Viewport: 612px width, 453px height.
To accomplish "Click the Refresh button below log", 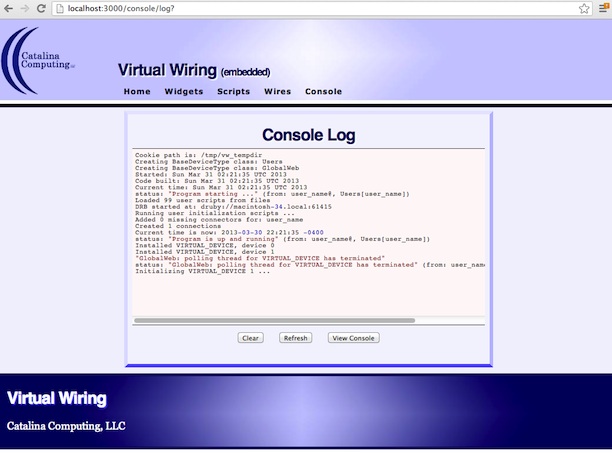I will pos(295,338).
